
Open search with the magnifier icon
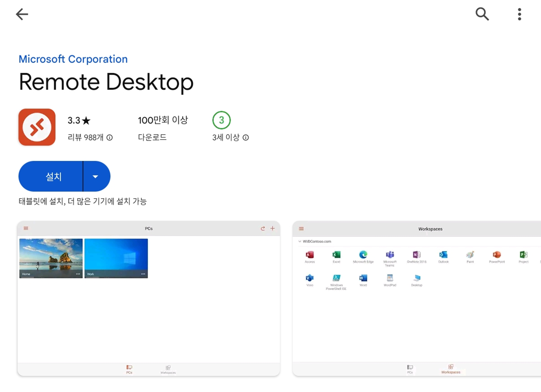482,14
